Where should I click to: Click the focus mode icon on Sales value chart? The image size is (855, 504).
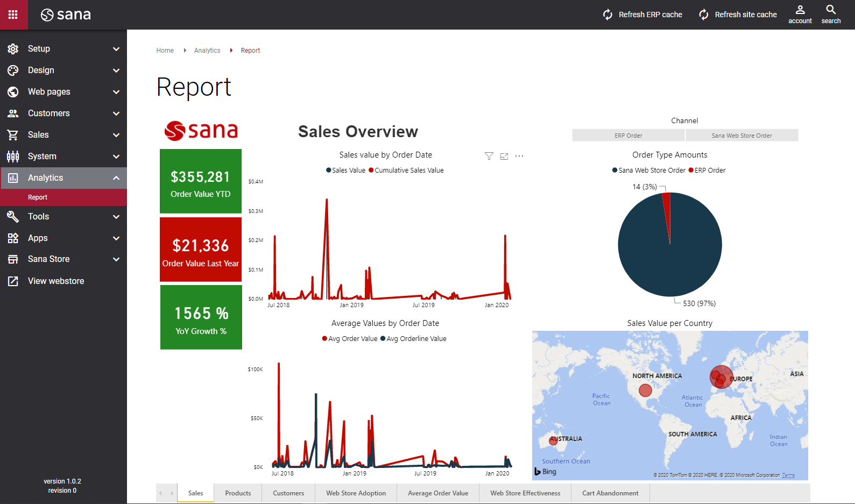click(504, 157)
